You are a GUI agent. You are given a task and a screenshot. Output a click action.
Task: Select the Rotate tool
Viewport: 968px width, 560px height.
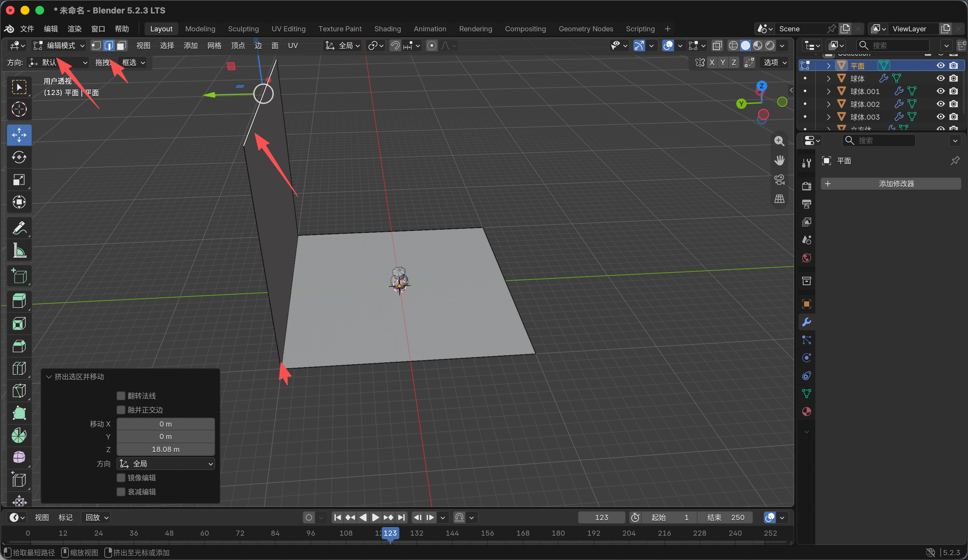(19, 157)
